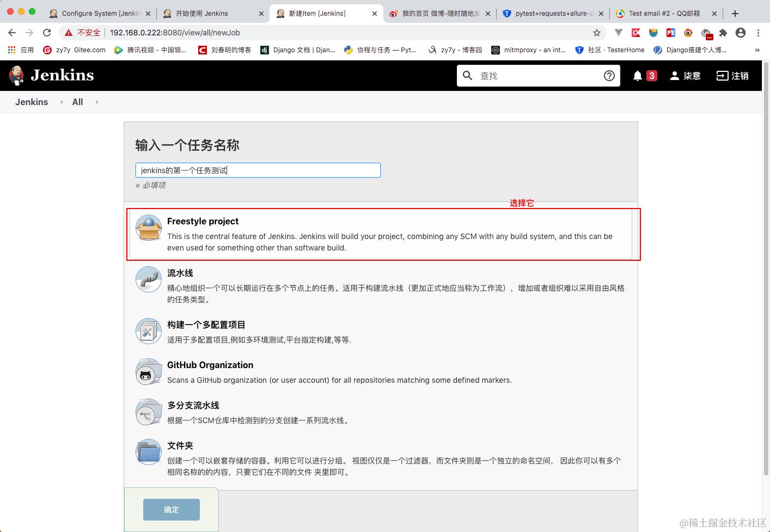Open the 社区 TesterHome bookmark
Viewport: 770px width, 532px height.
point(611,50)
